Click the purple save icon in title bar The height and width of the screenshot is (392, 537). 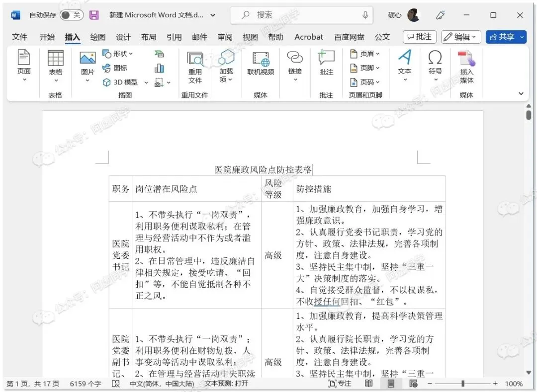94,15
